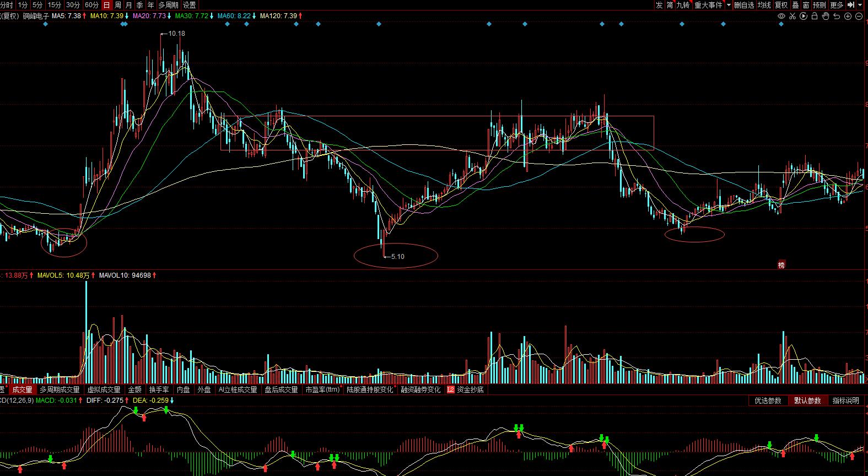Select the hand pan tool
Screen dimensions: 868x476
826,17
